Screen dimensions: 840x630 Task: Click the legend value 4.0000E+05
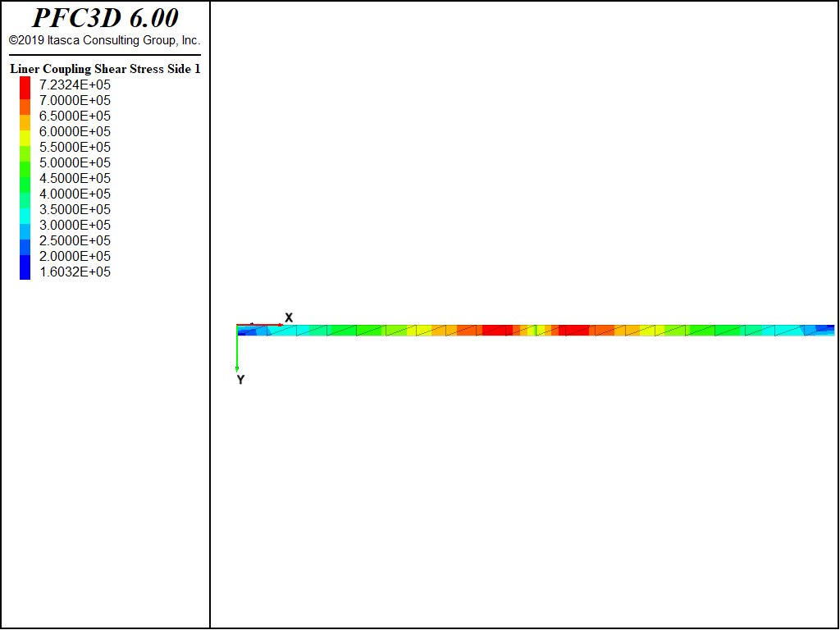[x=75, y=194]
